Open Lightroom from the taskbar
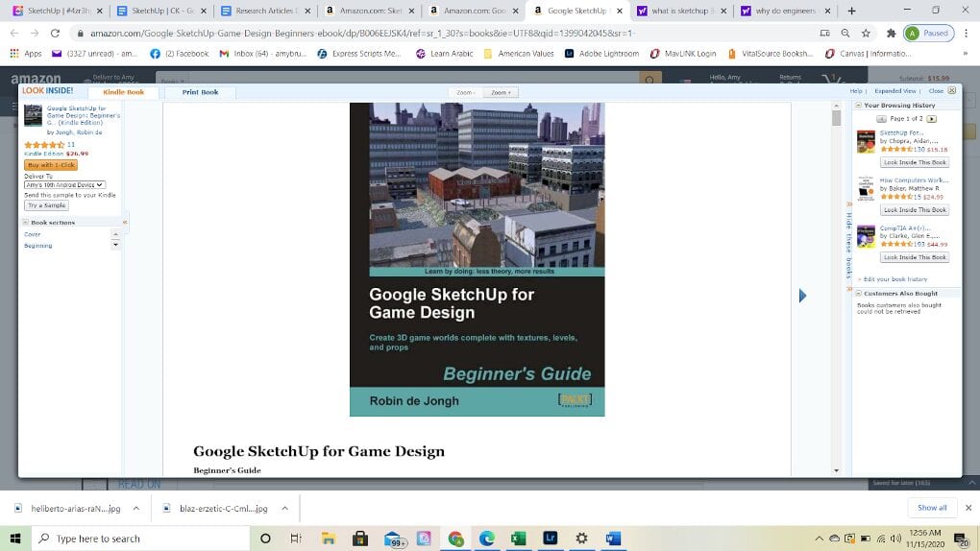The image size is (980, 551). [550, 539]
